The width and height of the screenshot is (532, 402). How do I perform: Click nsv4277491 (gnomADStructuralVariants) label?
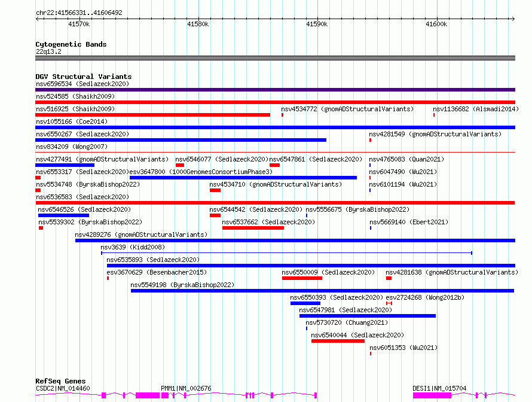click(x=102, y=159)
